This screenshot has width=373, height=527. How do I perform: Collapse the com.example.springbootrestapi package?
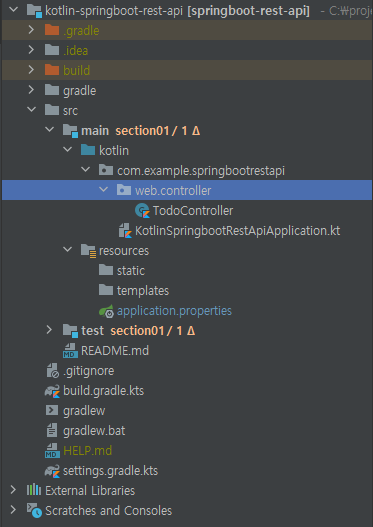tap(86, 170)
